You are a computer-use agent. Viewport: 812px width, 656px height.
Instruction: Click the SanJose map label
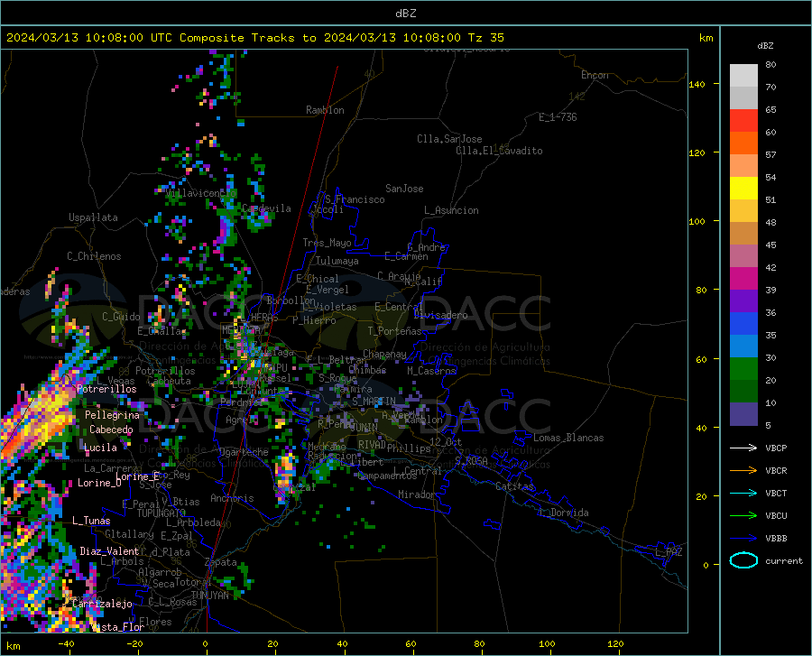pyautogui.click(x=404, y=189)
